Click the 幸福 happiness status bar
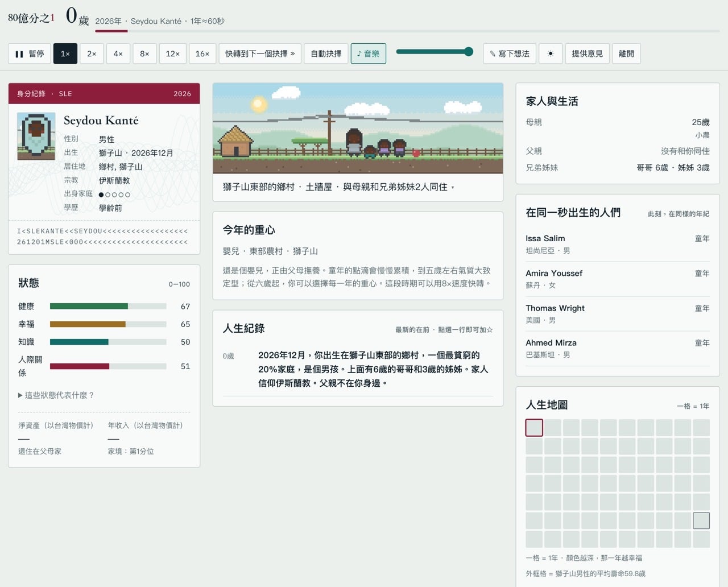Screen dimensions: 728x587 (x=108, y=324)
